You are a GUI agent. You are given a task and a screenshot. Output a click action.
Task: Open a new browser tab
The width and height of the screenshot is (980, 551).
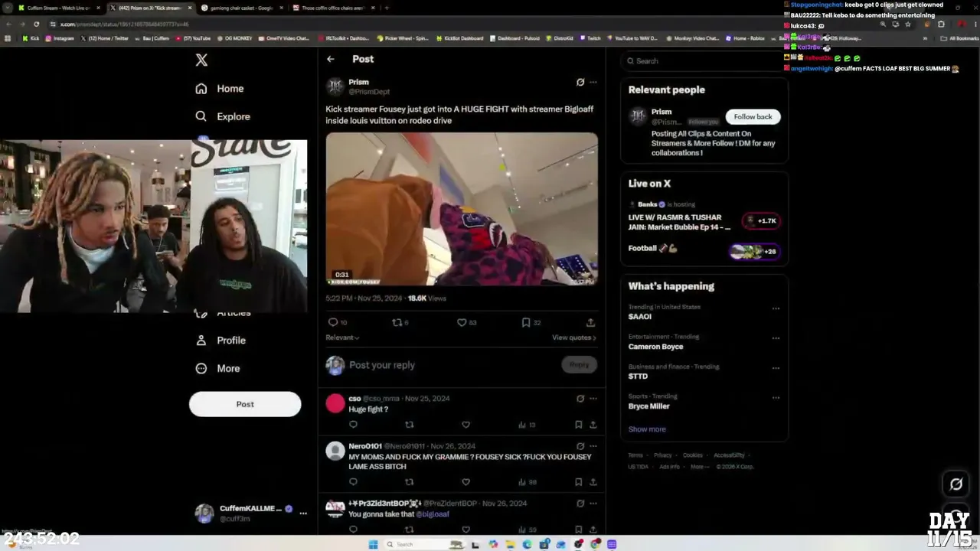point(387,8)
